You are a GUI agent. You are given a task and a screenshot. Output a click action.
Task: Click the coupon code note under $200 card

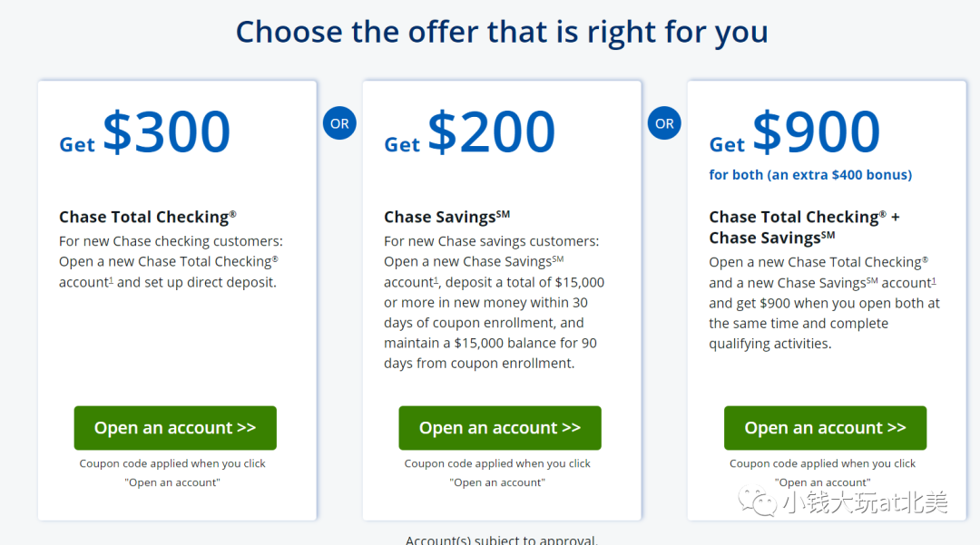497,472
